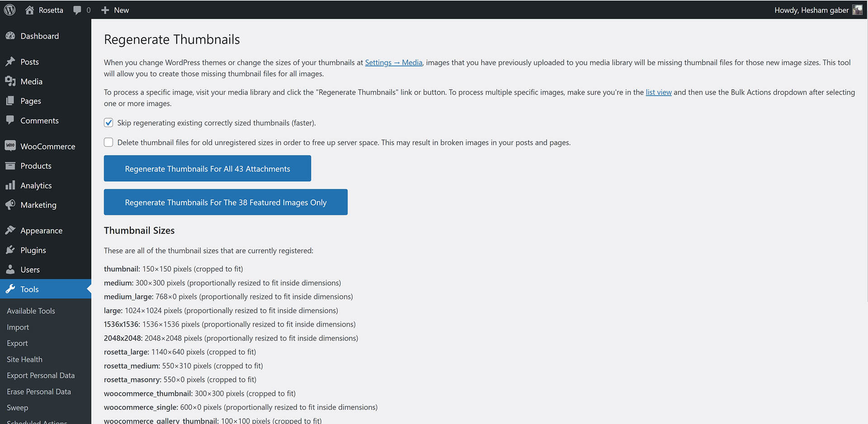Image resolution: width=868 pixels, height=424 pixels.
Task: Click the Analytics bar chart icon
Action: [x=10, y=186]
